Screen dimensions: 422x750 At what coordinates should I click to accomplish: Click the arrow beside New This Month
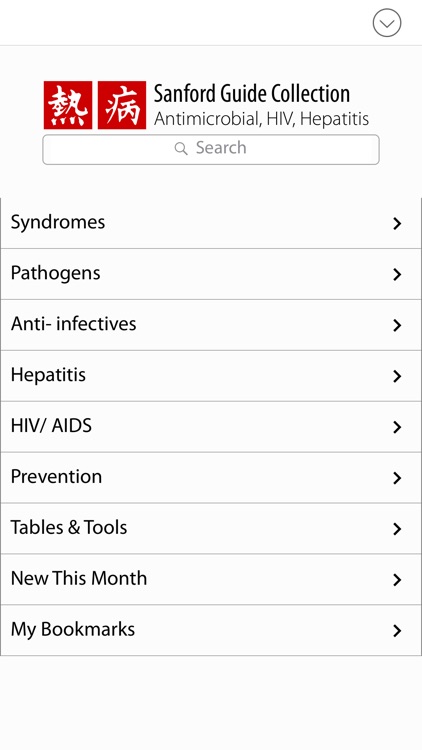click(397, 580)
